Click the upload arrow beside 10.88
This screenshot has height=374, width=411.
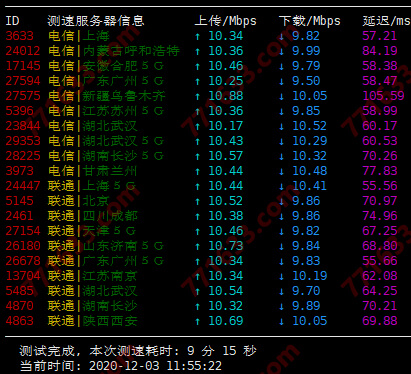point(197,96)
